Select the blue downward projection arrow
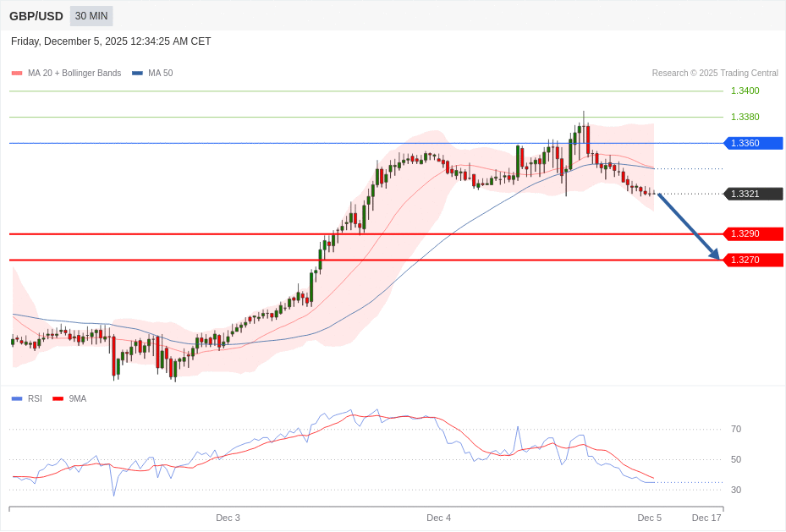Image resolution: width=786 pixels, height=532 pixels. (687, 225)
